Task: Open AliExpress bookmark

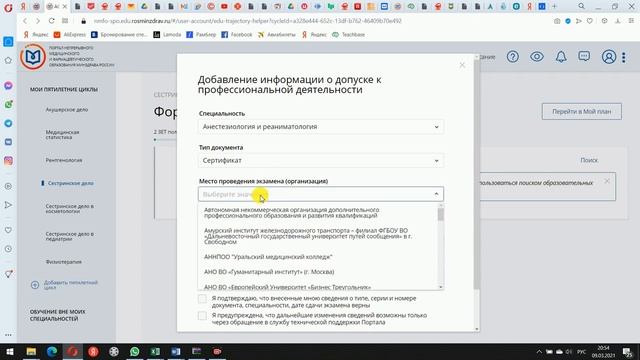Action: tap(70, 35)
